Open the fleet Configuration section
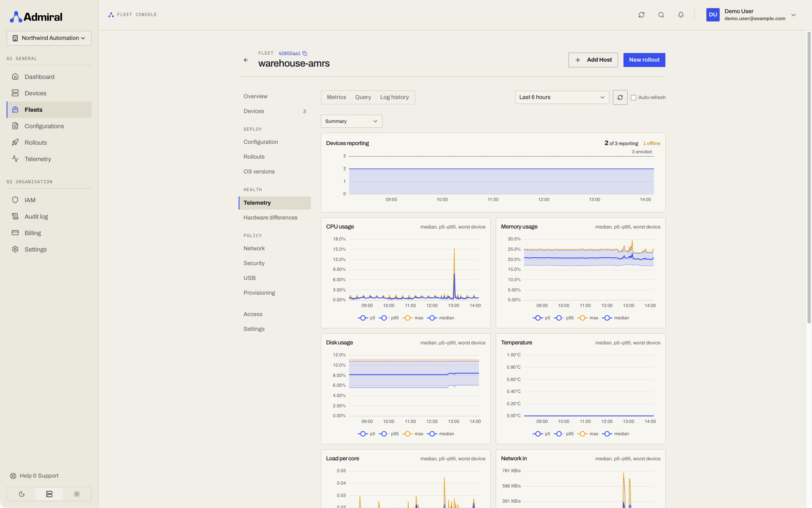Screen dimensions: 812x508 (274, 142)
